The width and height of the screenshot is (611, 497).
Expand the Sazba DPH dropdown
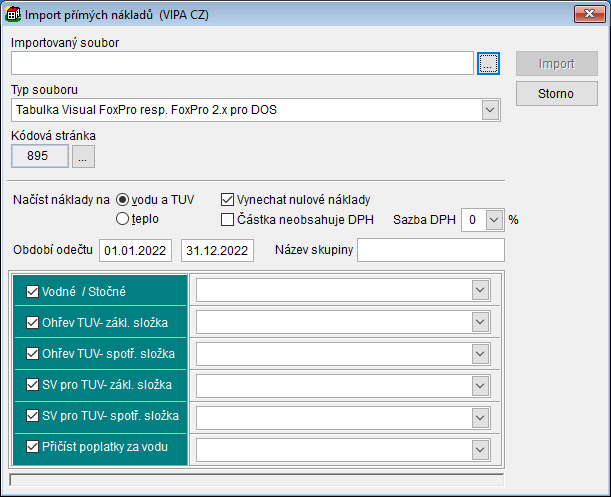493,219
